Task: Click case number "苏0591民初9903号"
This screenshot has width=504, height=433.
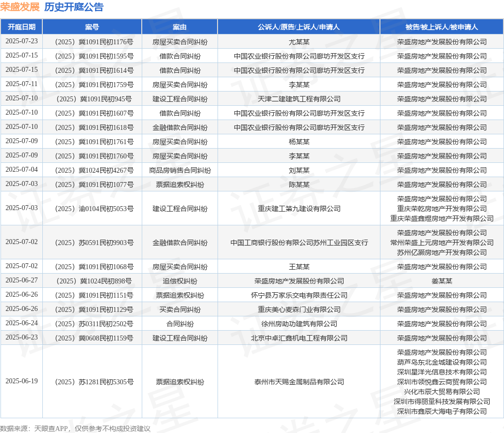Action: (106, 243)
